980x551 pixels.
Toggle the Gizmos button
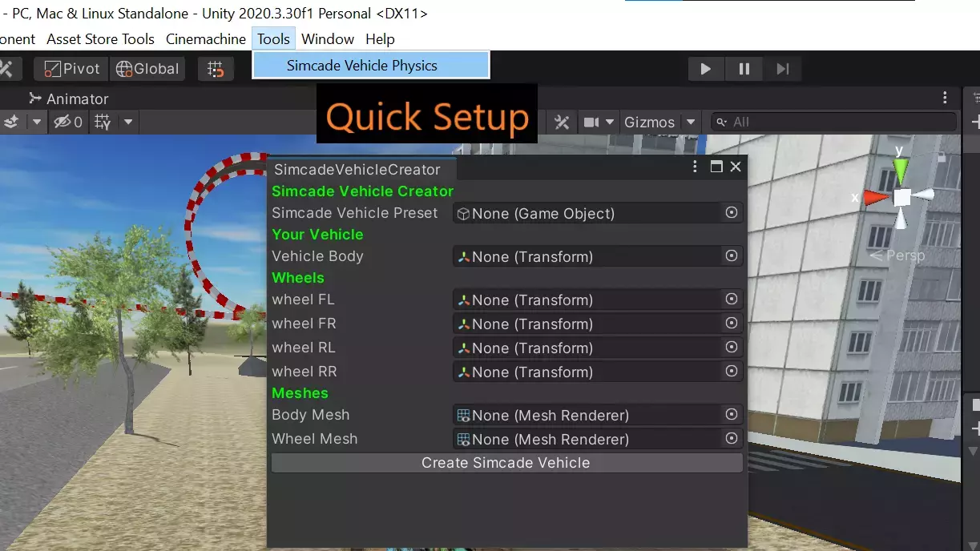click(649, 122)
